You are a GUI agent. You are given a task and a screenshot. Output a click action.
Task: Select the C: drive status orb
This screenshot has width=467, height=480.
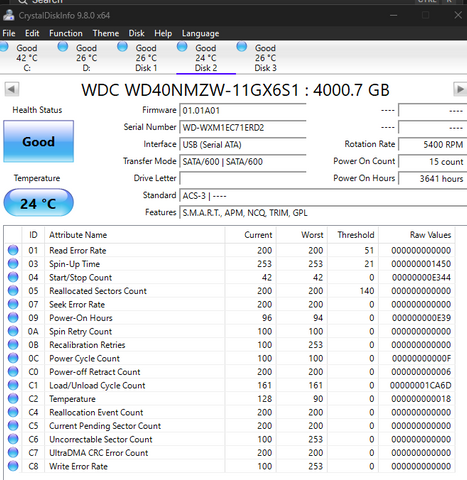coord(4,46)
